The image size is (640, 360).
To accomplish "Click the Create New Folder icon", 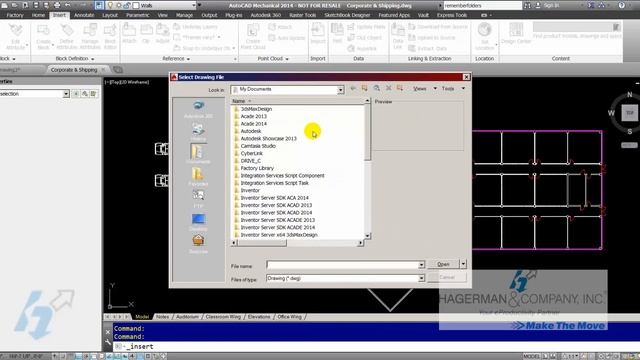I will tap(400, 88).
